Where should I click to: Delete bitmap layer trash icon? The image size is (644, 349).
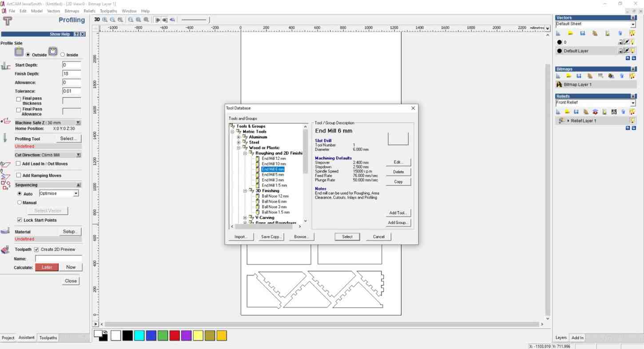click(x=622, y=76)
